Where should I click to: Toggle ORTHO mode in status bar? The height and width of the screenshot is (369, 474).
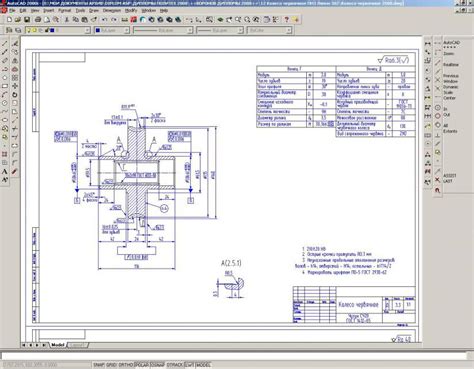pyautogui.click(x=126, y=365)
